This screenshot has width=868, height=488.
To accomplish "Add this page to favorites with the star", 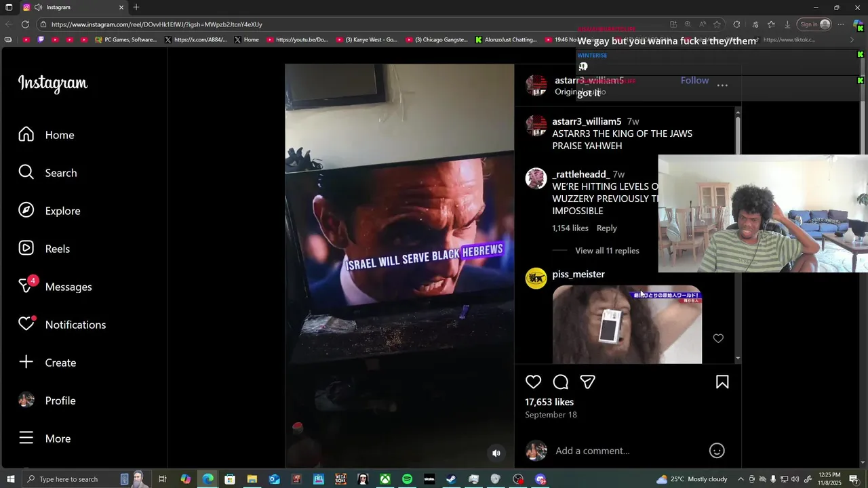I will point(717,24).
